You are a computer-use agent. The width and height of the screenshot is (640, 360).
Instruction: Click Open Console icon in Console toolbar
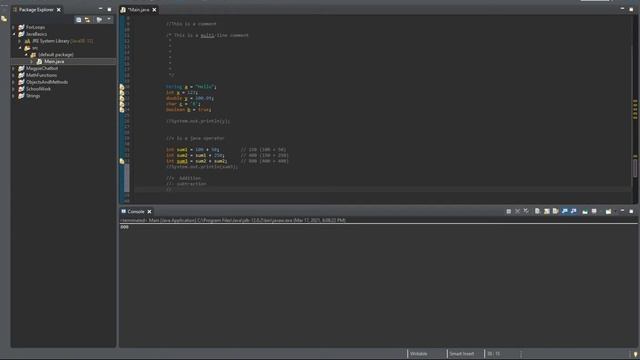click(x=609, y=211)
